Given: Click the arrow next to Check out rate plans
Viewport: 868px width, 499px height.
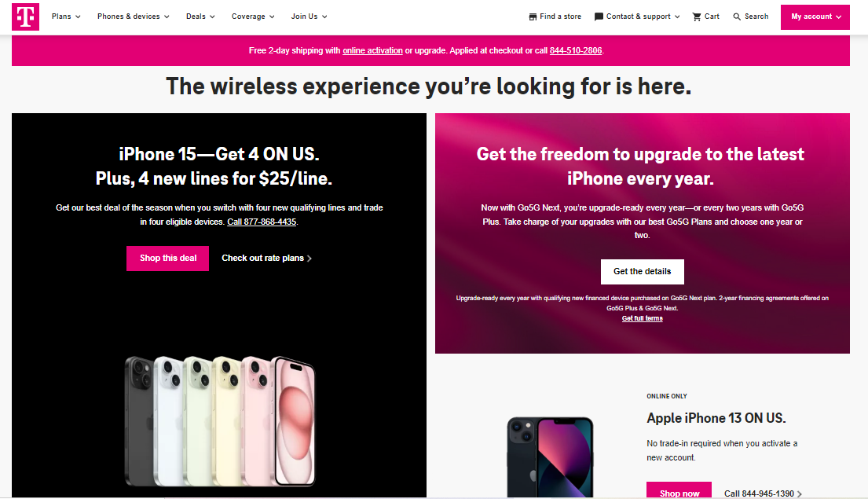Looking at the screenshot, I should [311, 257].
